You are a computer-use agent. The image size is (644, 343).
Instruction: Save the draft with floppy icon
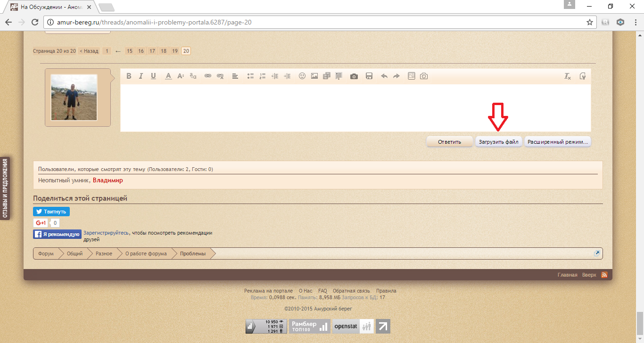pyautogui.click(x=369, y=76)
